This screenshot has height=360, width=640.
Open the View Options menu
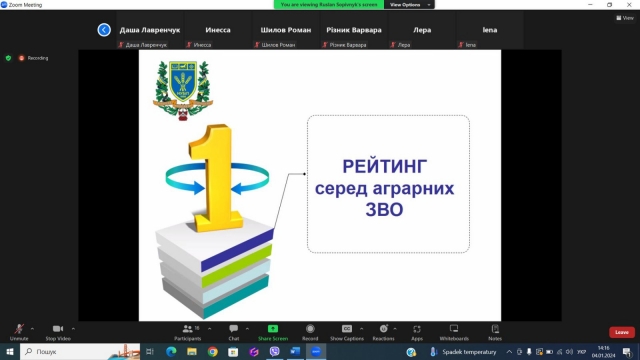(409, 4)
